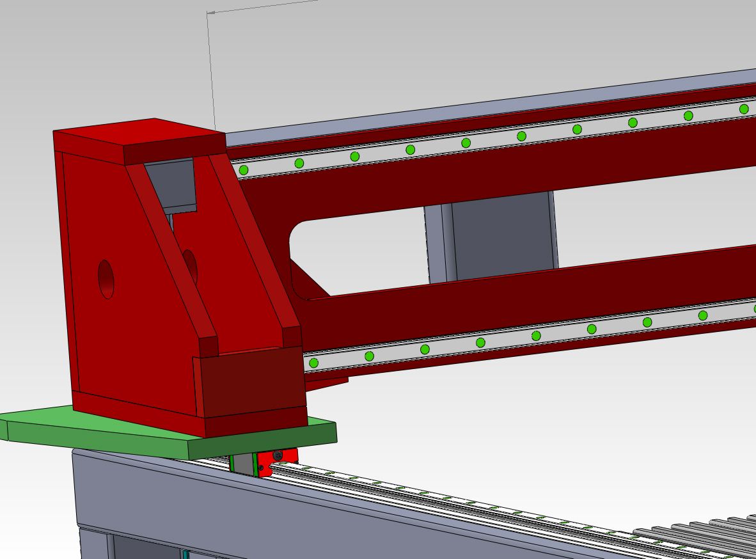This screenshot has width=756, height=559.
Task: Select the green base plate under the bracket
Action: [96, 432]
